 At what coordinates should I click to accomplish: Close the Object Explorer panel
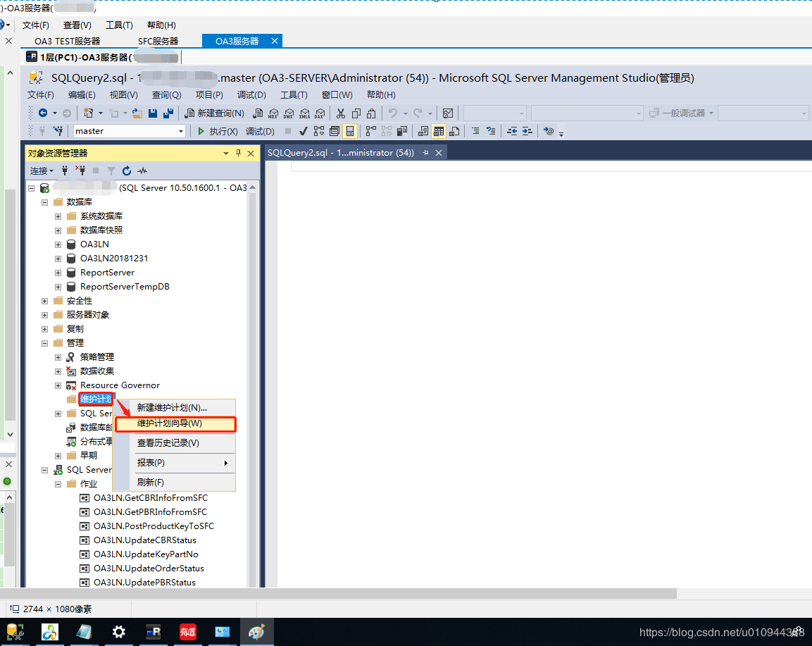coord(251,154)
